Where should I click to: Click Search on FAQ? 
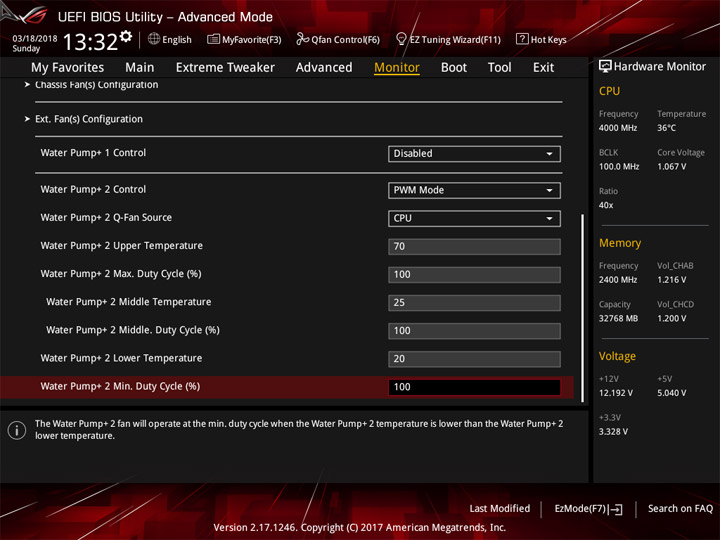[x=680, y=508]
